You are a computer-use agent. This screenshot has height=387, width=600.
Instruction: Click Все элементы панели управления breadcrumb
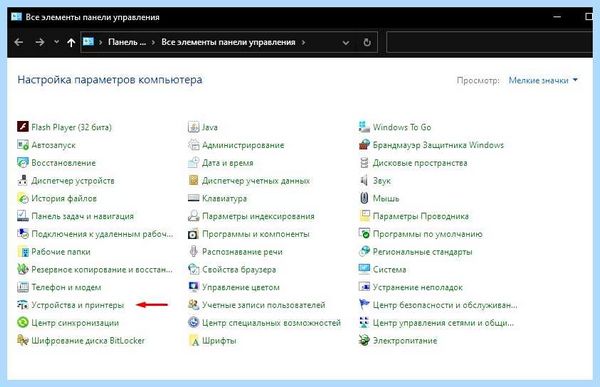coord(228,42)
